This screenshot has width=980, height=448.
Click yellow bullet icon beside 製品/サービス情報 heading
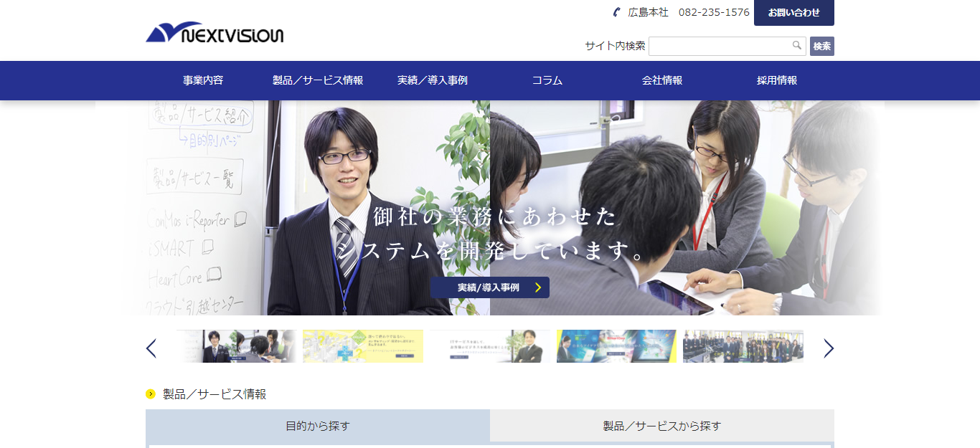point(151,394)
